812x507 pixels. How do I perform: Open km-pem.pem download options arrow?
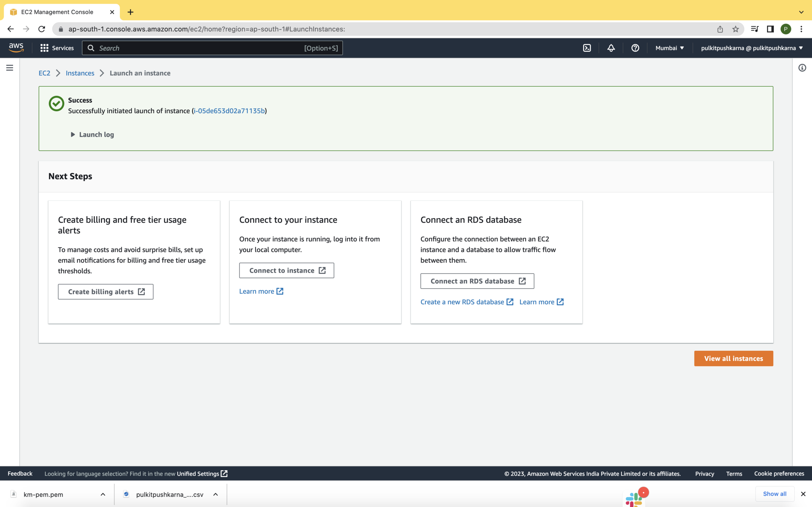pyautogui.click(x=103, y=494)
